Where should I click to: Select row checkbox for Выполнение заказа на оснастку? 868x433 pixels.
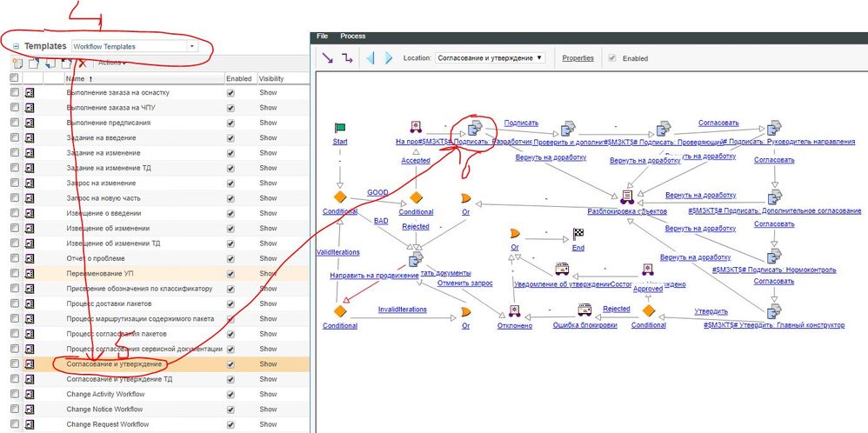click(x=15, y=92)
